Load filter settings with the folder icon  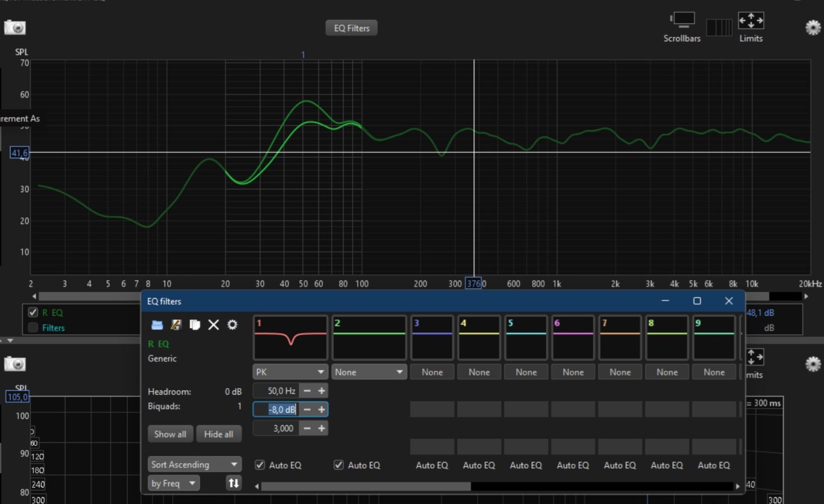(x=157, y=325)
